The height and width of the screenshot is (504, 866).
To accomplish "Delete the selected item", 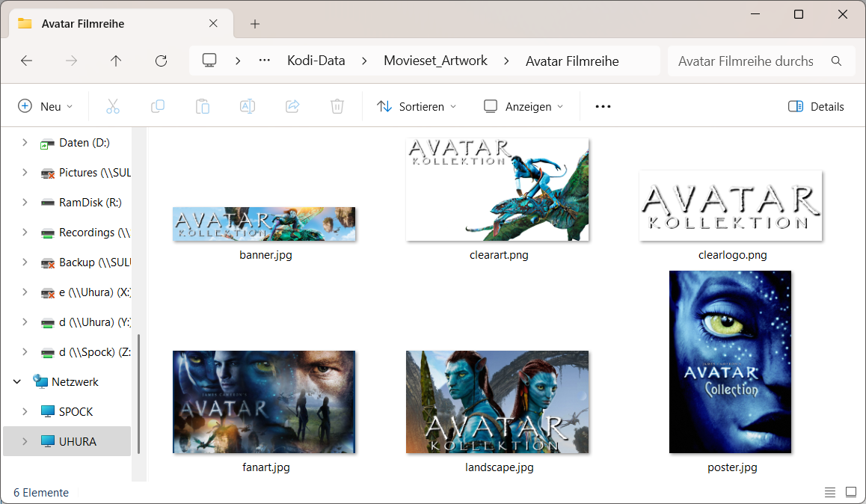I will click(337, 106).
